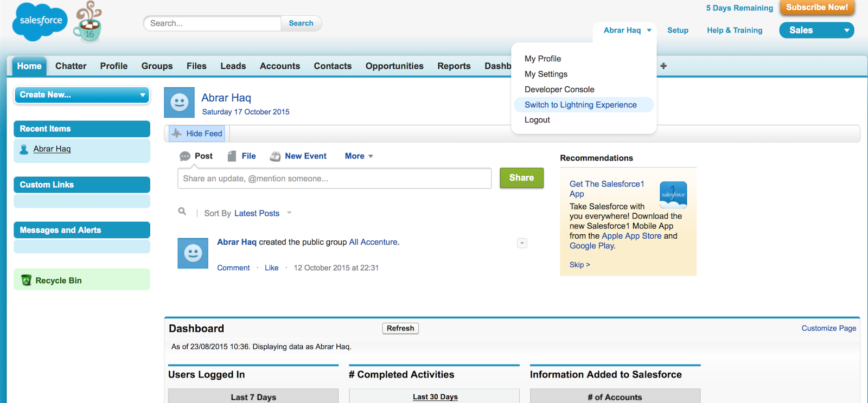Open the Recycle Bin link
This screenshot has height=403, width=868.
[59, 280]
